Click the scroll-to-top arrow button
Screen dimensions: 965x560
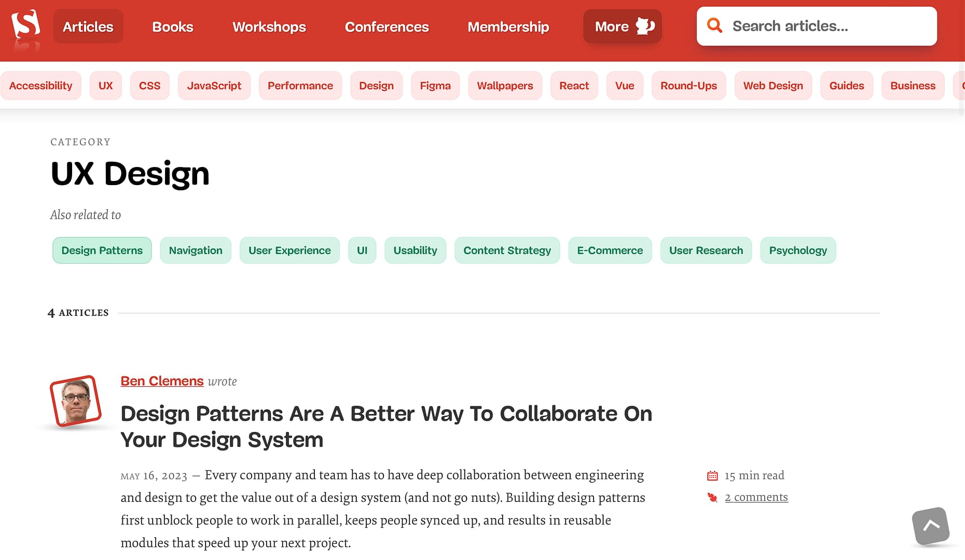coord(931,526)
